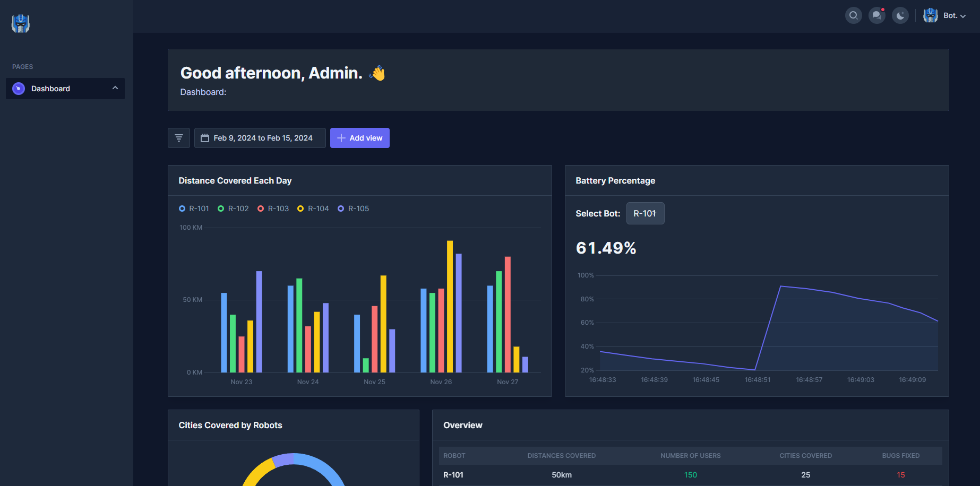Click the Dashboard sidebar icon
The image size is (980, 486).
tap(19, 89)
